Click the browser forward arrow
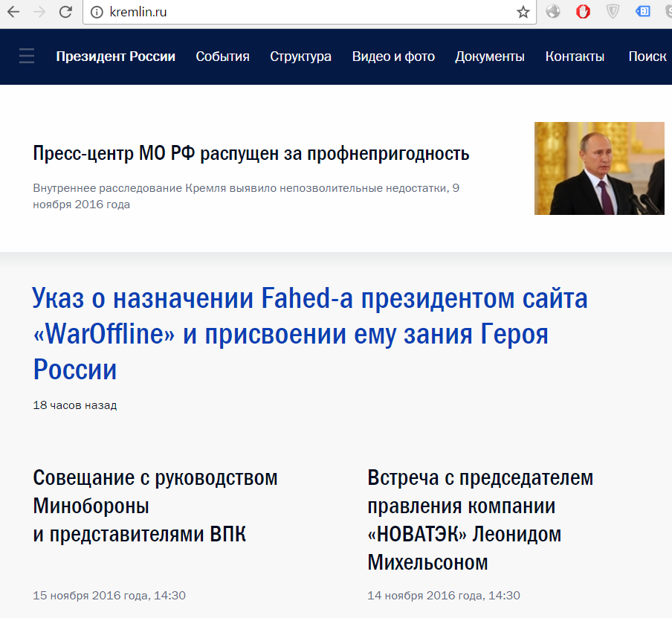672x618 pixels. click(39, 12)
